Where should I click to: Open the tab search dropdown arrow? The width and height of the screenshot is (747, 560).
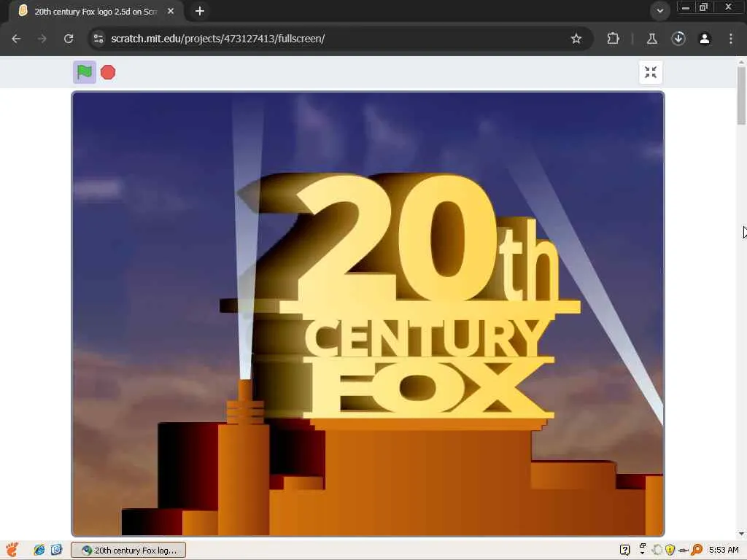tap(659, 11)
